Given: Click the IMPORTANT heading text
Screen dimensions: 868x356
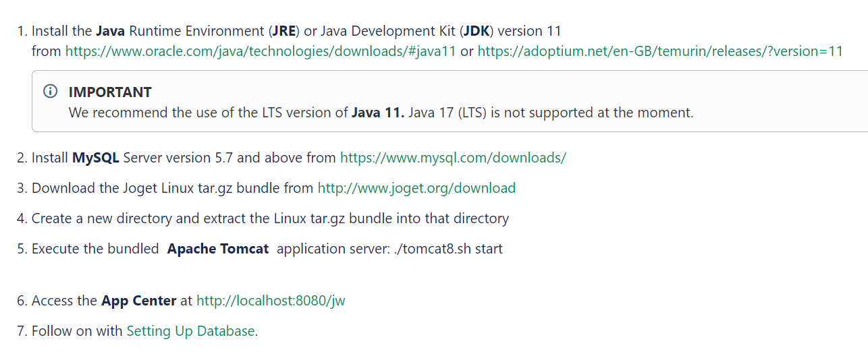Looking at the screenshot, I should [x=110, y=92].
